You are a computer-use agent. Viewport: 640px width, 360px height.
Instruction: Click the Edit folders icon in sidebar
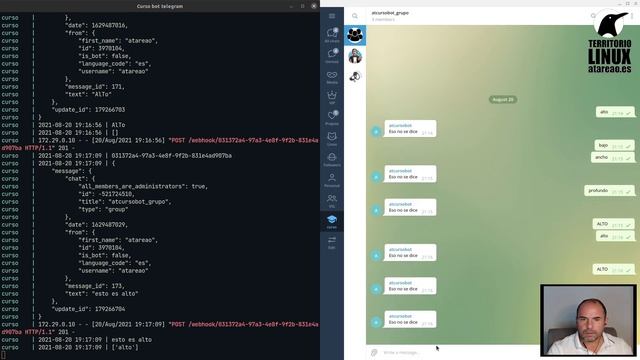[332, 242]
